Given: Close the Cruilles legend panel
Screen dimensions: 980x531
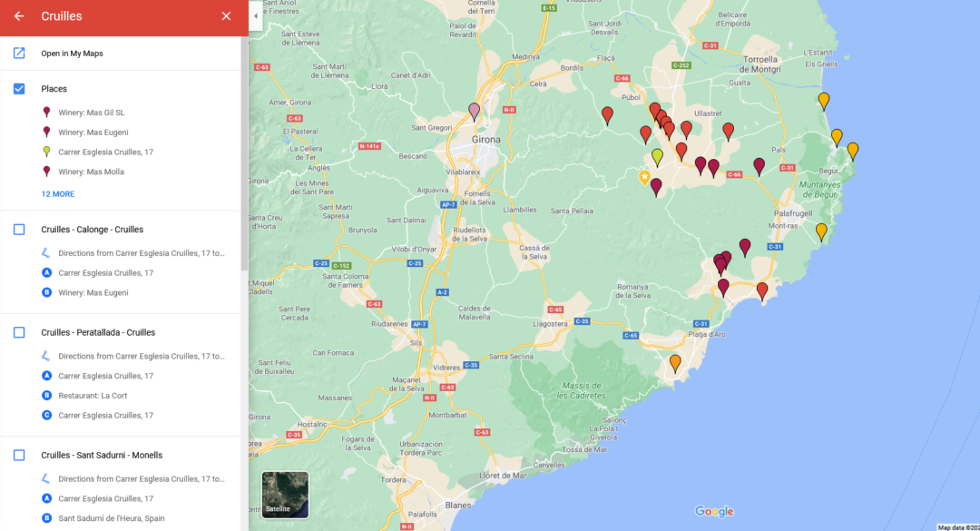Looking at the screenshot, I should pyautogui.click(x=226, y=15).
